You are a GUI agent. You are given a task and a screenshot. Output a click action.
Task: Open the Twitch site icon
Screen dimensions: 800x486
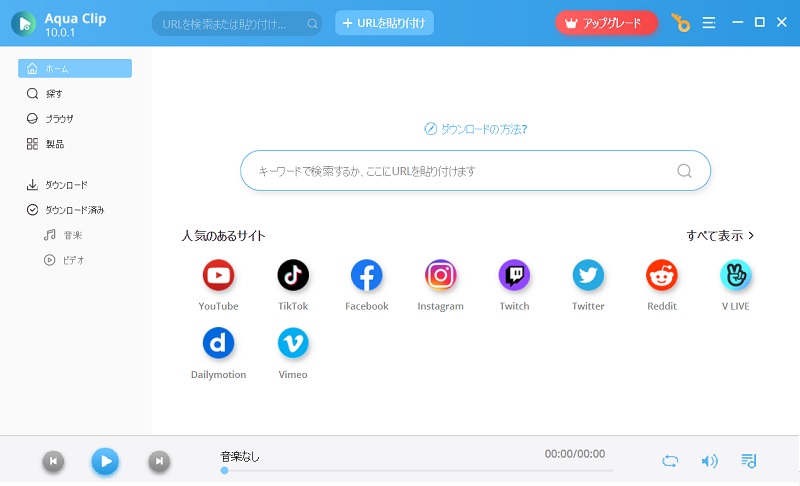(x=514, y=275)
